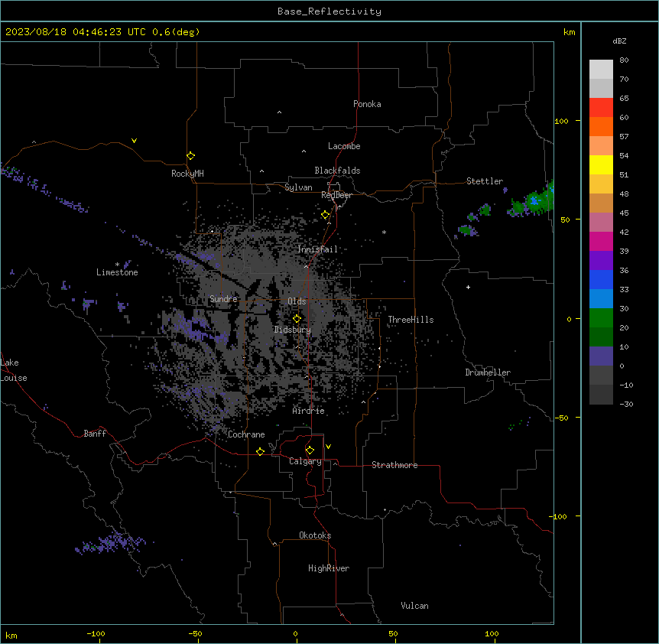Click the red 60 dBZ legend swatch
The width and height of the screenshot is (659, 644).
click(601, 108)
